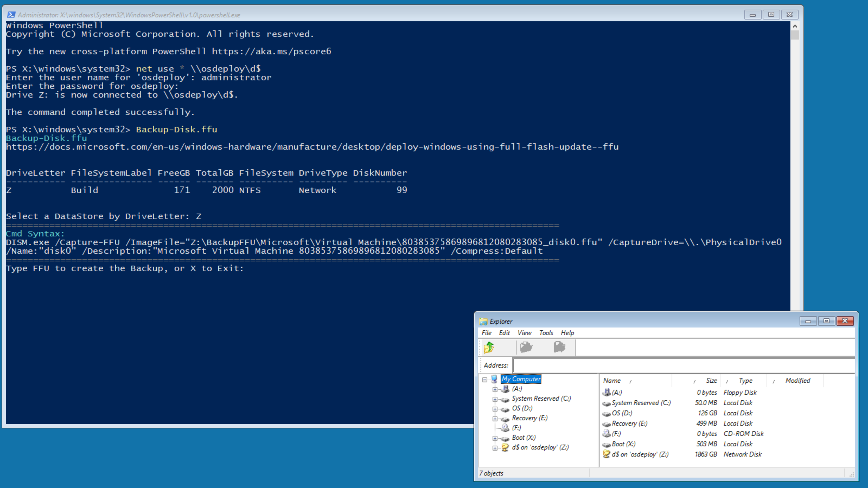Image resolution: width=868 pixels, height=488 pixels.
Task: Click the '1863 GB' size value
Action: pos(706,454)
